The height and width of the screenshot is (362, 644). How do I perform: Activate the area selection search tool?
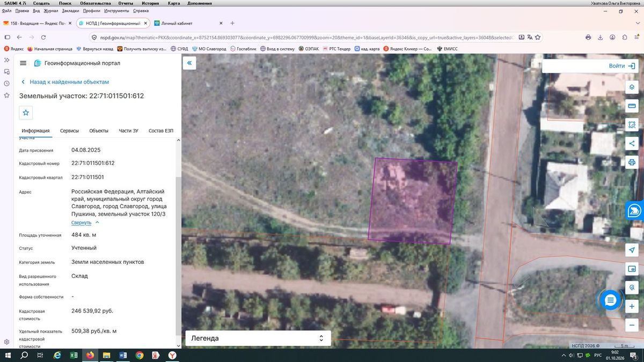(x=632, y=124)
